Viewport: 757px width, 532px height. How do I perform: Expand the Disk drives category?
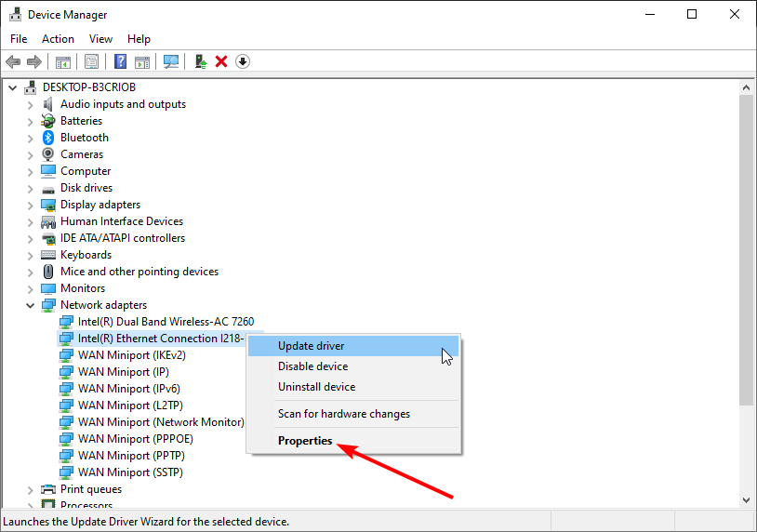[x=30, y=189]
